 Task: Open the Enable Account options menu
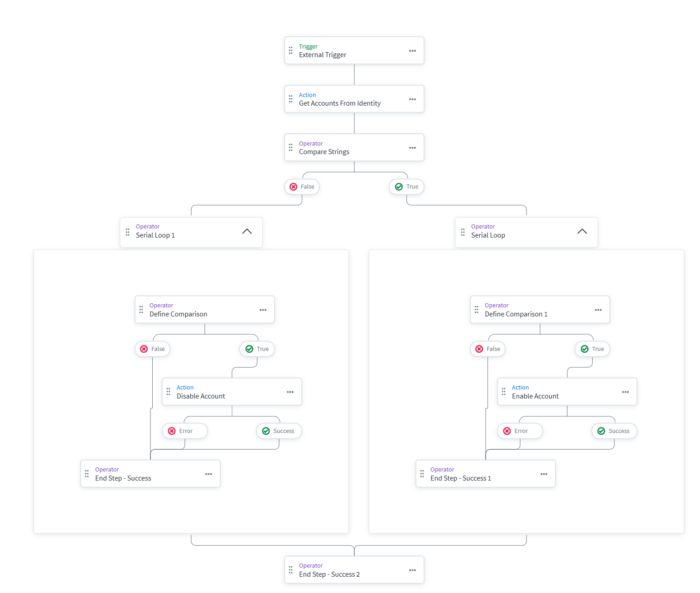coord(625,392)
